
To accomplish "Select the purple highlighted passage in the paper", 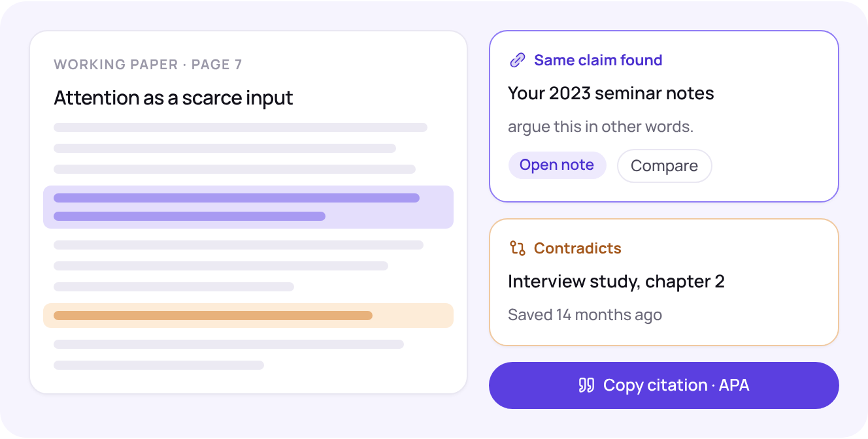I will (x=248, y=207).
